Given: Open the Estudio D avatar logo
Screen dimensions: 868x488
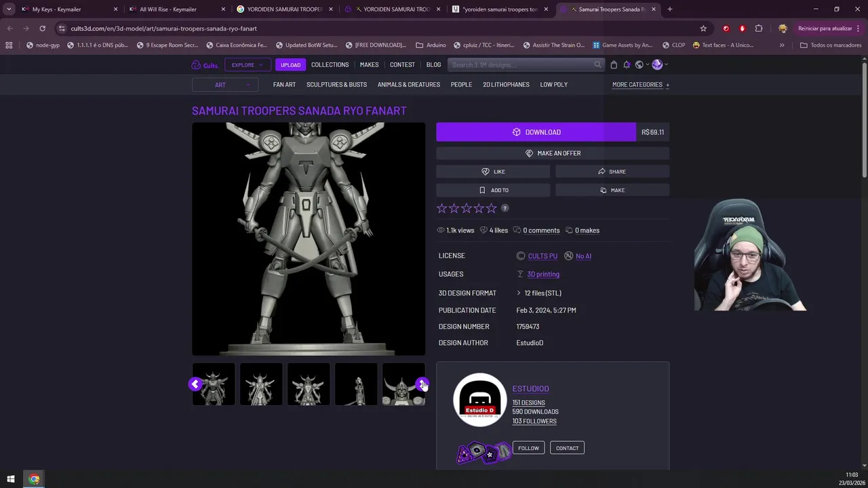Looking at the screenshot, I should coord(479,400).
